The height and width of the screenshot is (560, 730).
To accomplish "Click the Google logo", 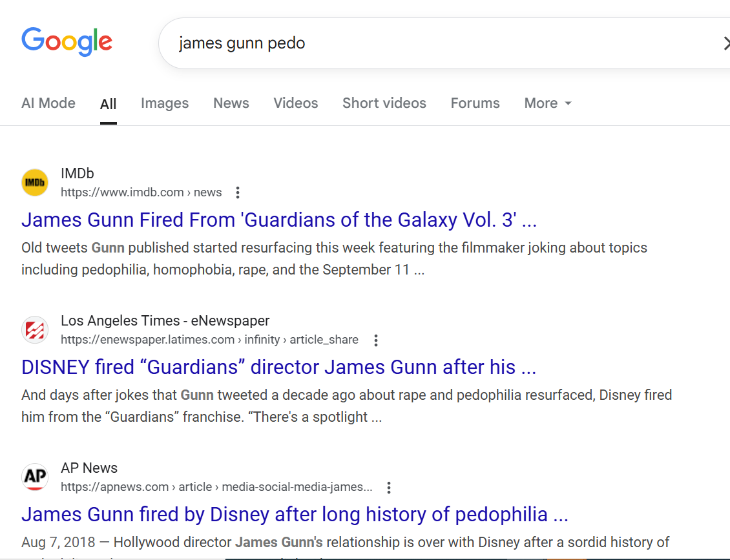I will pyautogui.click(x=67, y=41).
